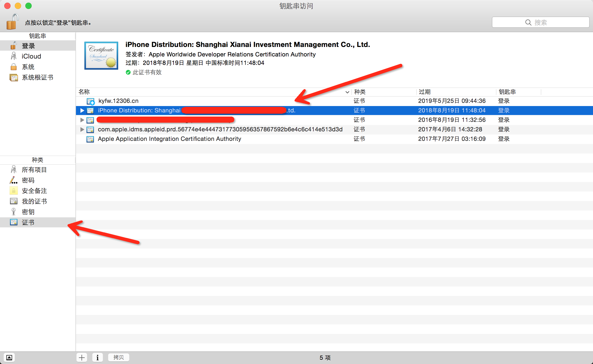This screenshot has height=364, width=593.
Task: Click the com.apple.idms.appleid.prd certificate icon
Action: coord(90,130)
